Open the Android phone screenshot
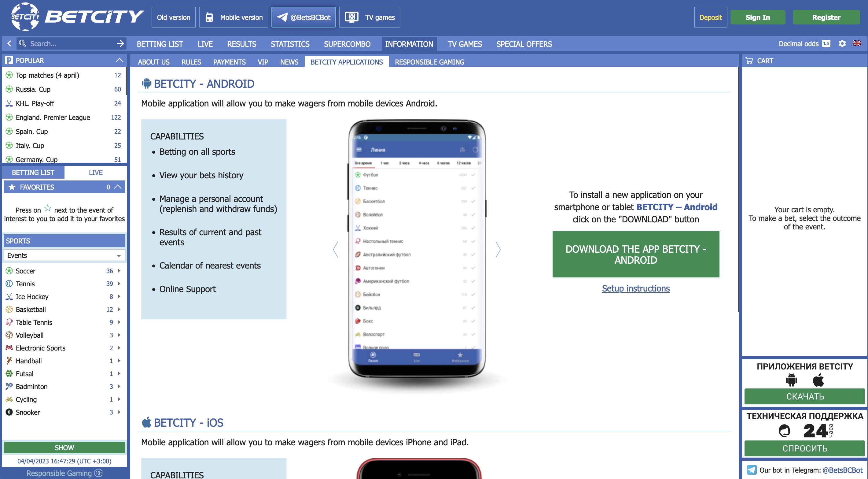Viewport: 868px width, 479px height. [417, 248]
